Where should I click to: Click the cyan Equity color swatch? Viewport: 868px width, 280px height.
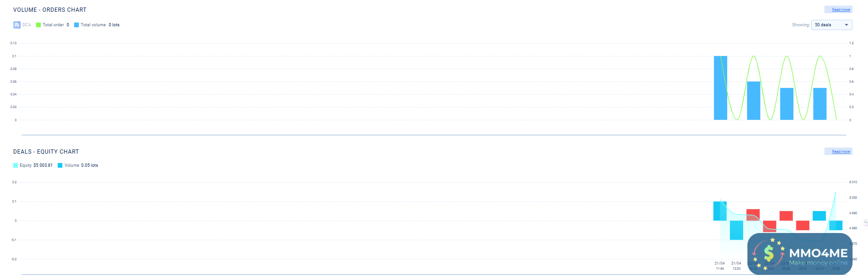tap(15, 165)
